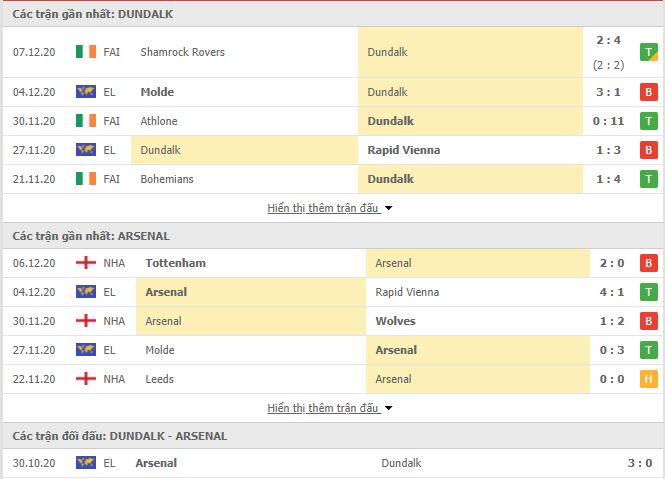Viewport: 665px width, 479px height.
Task: Click Rapid Vienna name on Arsenal 4:1 row
Action: [407, 292]
